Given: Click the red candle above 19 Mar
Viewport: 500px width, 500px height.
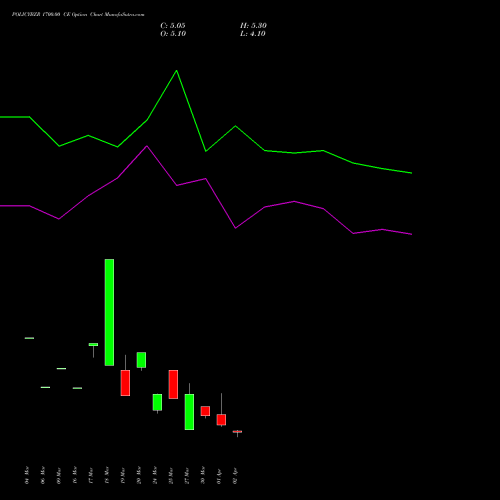Looking at the screenshot, I should click(x=125, y=383).
